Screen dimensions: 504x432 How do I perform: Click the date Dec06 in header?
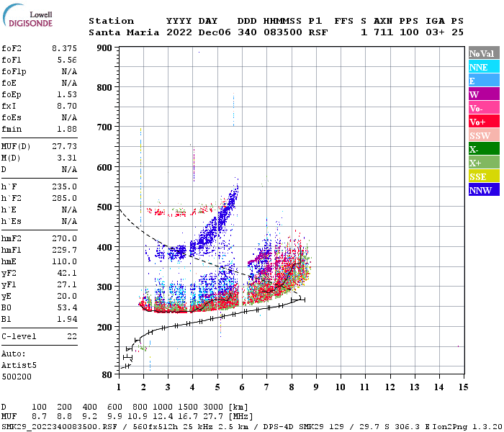(x=215, y=32)
